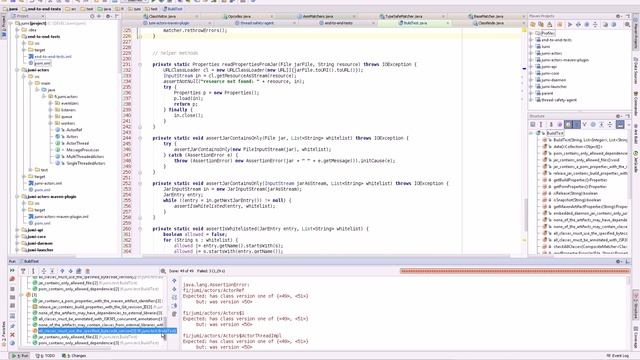
Task: Click the Ant Build side tool button
Action: 636,134
